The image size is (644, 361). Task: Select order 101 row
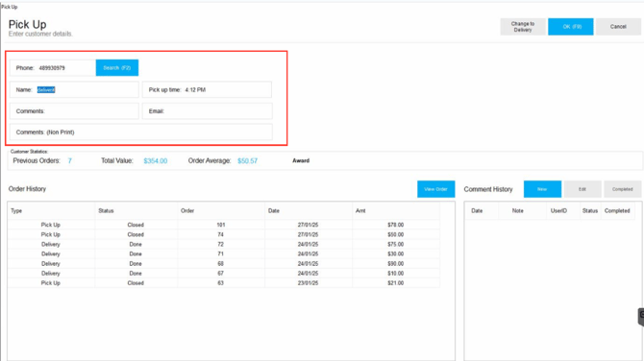click(224, 225)
